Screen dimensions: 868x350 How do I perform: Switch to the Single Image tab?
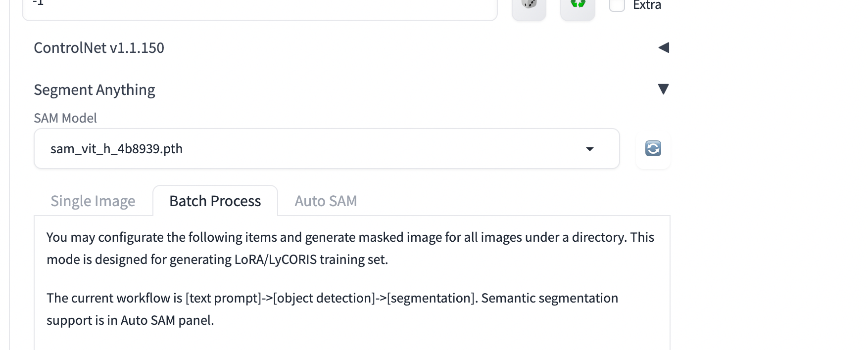tap(93, 201)
